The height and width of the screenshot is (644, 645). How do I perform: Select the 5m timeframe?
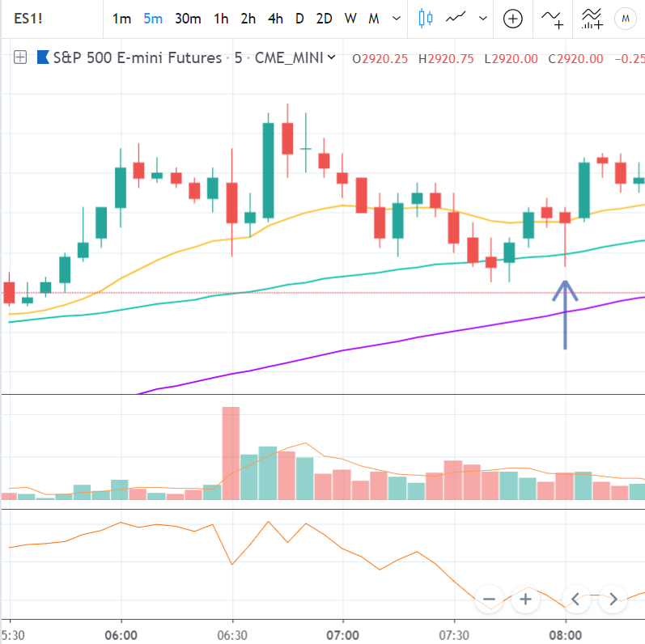(153, 19)
